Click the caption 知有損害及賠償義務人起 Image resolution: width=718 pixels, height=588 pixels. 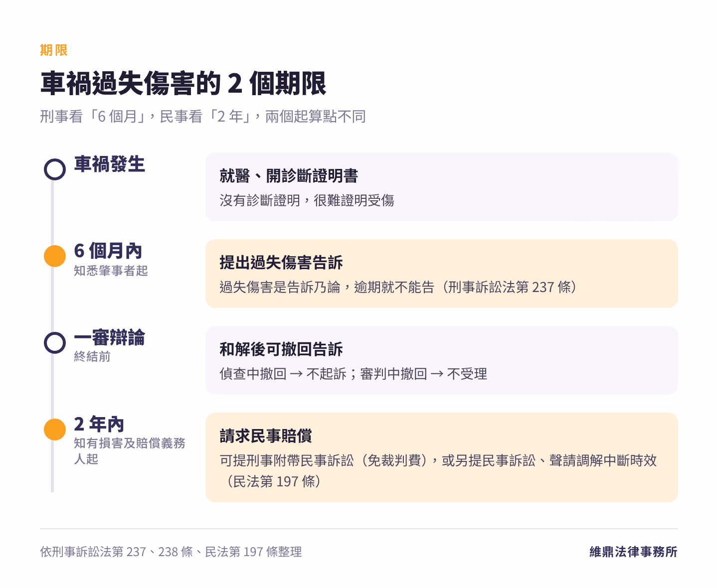point(130,451)
